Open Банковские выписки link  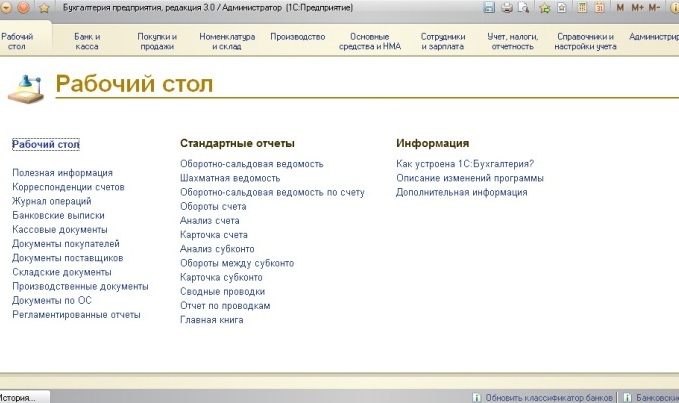click(x=58, y=215)
